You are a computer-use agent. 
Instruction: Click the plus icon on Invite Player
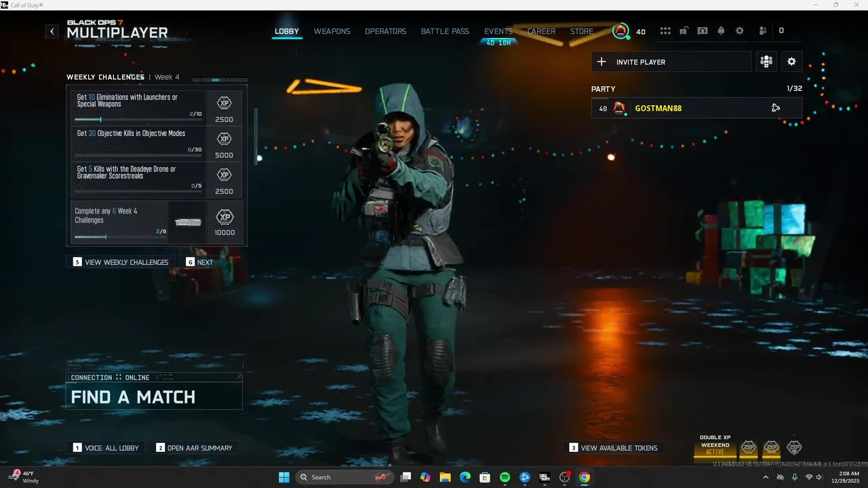tap(601, 62)
